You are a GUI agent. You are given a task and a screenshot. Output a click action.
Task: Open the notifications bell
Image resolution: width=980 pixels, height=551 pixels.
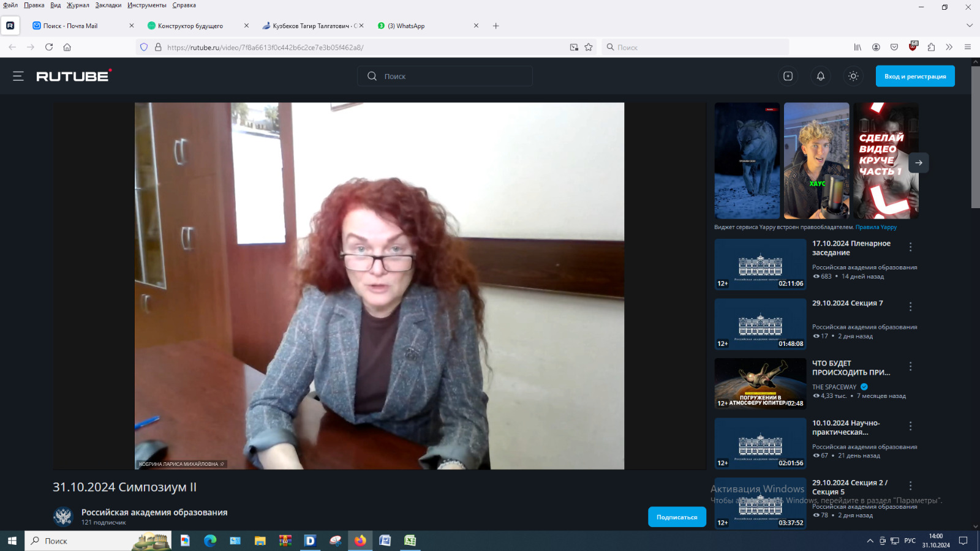click(x=821, y=76)
